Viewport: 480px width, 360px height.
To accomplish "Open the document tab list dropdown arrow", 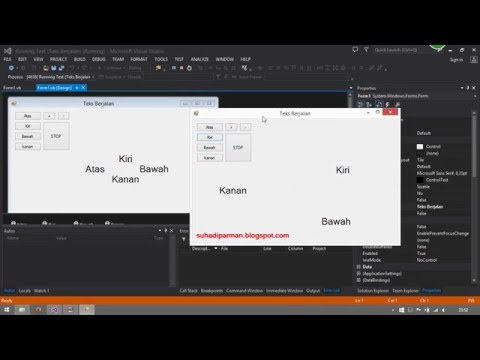I will [351, 88].
